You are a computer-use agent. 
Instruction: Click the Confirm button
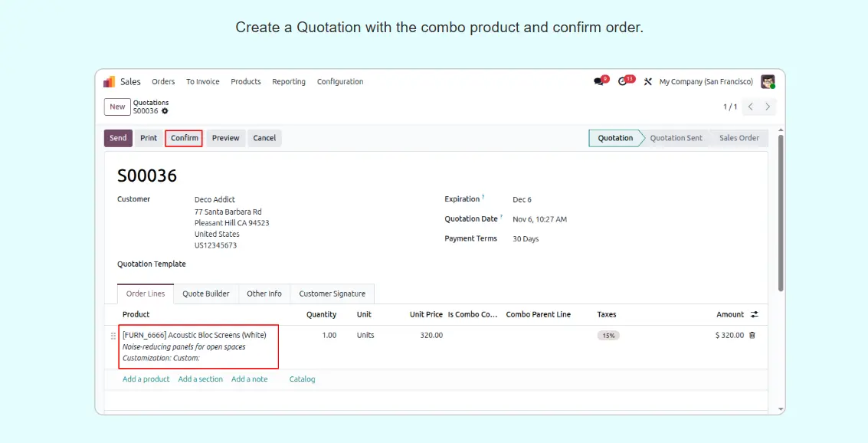tap(185, 138)
